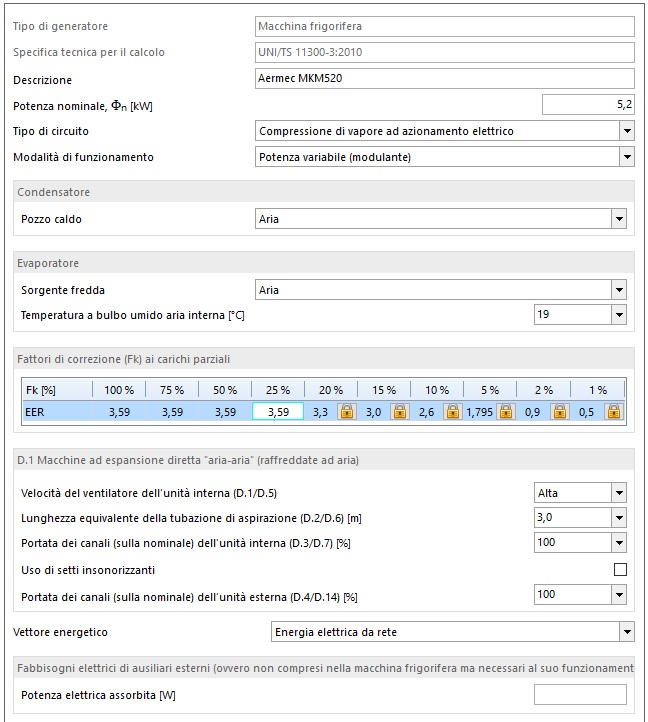This screenshot has height=722, width=648.
Task: Open the Tipo di circuito dropdown
Action: coord(626,131)
